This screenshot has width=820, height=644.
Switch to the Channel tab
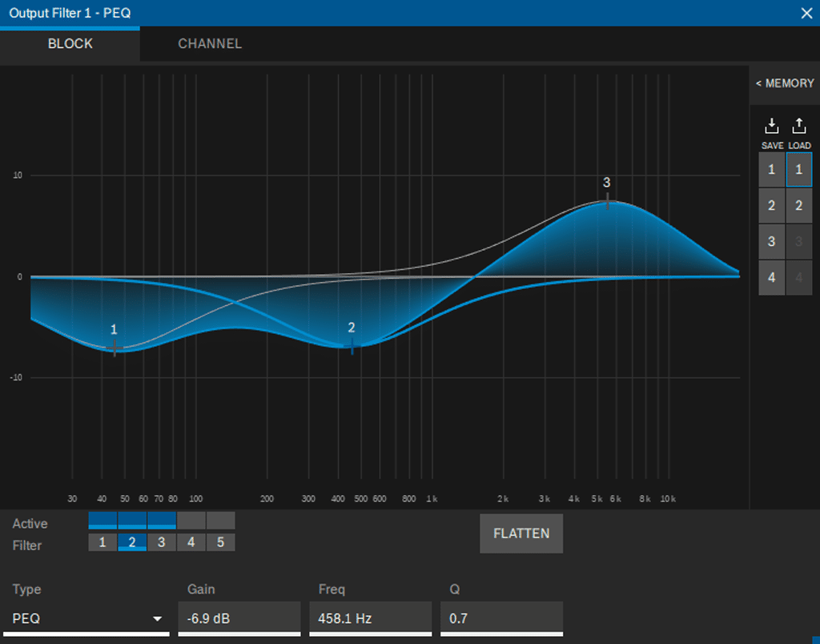[x=210, y=44]
